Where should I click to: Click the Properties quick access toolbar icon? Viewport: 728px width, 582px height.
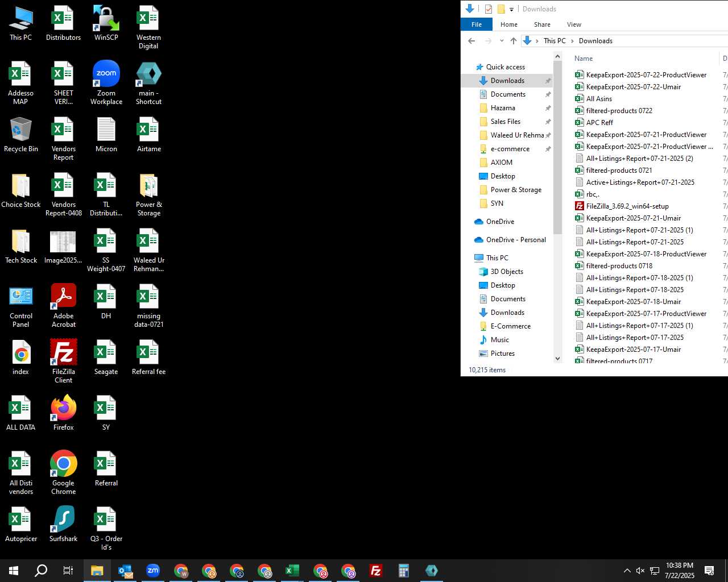(489, 9)
